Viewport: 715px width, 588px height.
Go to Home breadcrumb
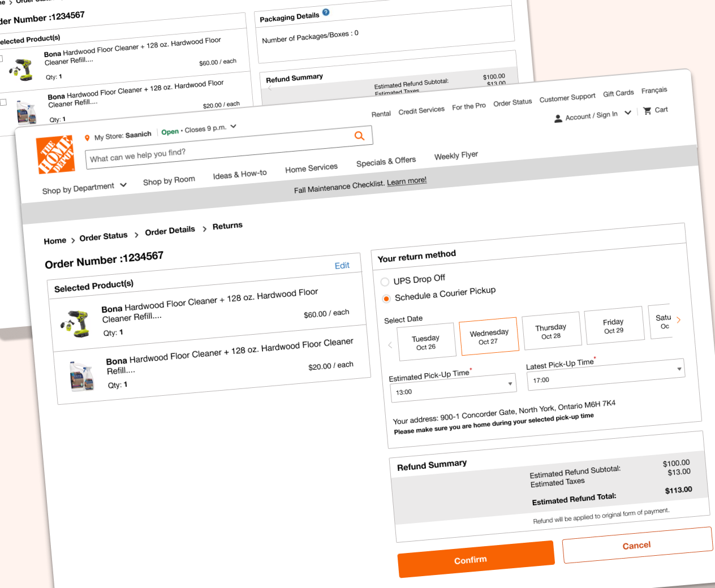(55, 241)
